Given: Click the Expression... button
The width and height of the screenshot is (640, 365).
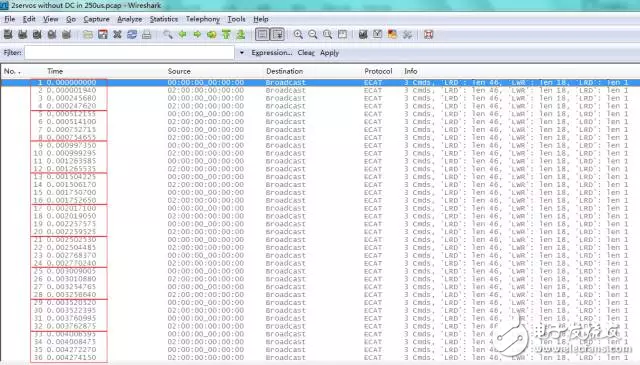Looking at the screenshot, I should pyautogui.click(x=271, y=53).
